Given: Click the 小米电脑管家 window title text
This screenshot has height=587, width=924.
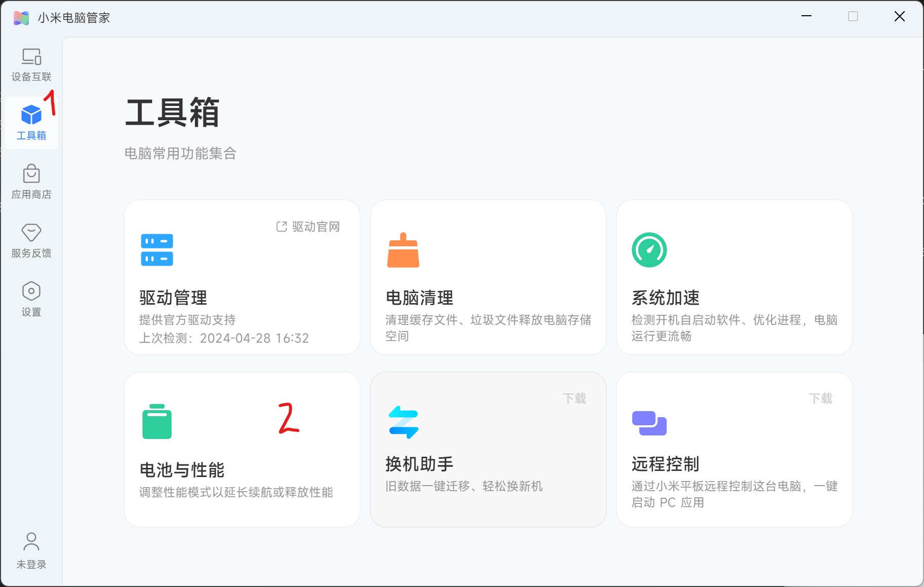Looking at the screenshot, I should 74,18.
